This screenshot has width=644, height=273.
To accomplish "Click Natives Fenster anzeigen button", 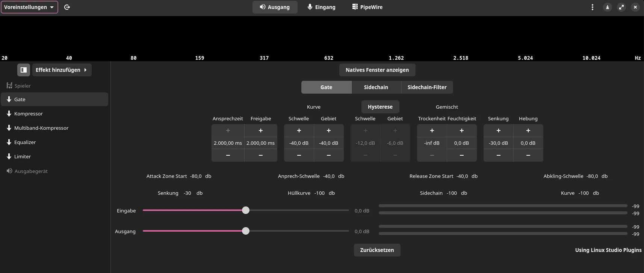I will 377,70.
